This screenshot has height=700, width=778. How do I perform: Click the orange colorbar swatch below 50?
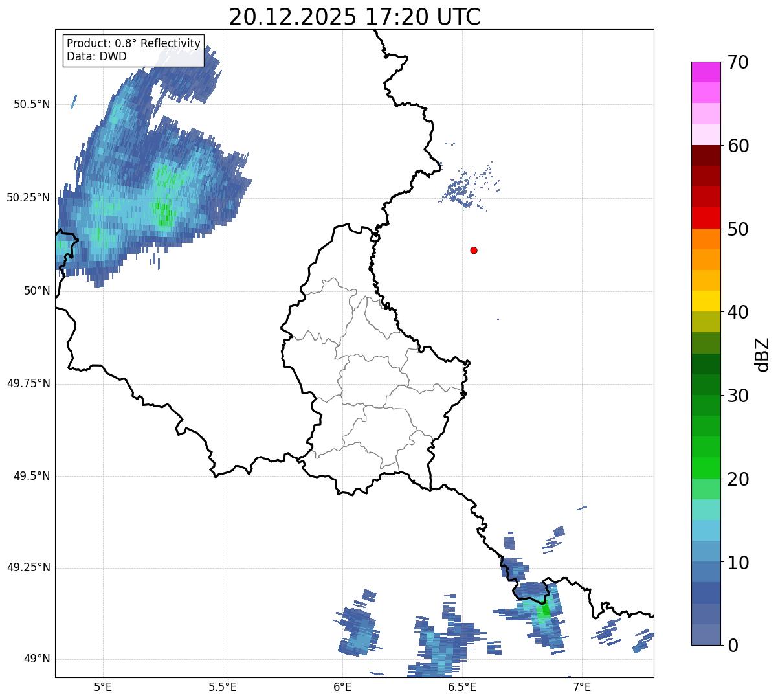click(706, 239)
